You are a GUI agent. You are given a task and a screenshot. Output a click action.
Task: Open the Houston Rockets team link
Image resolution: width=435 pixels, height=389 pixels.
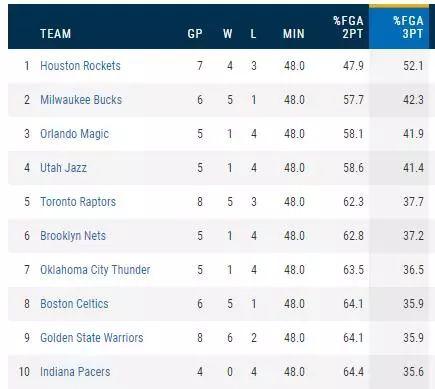point(80,66)
